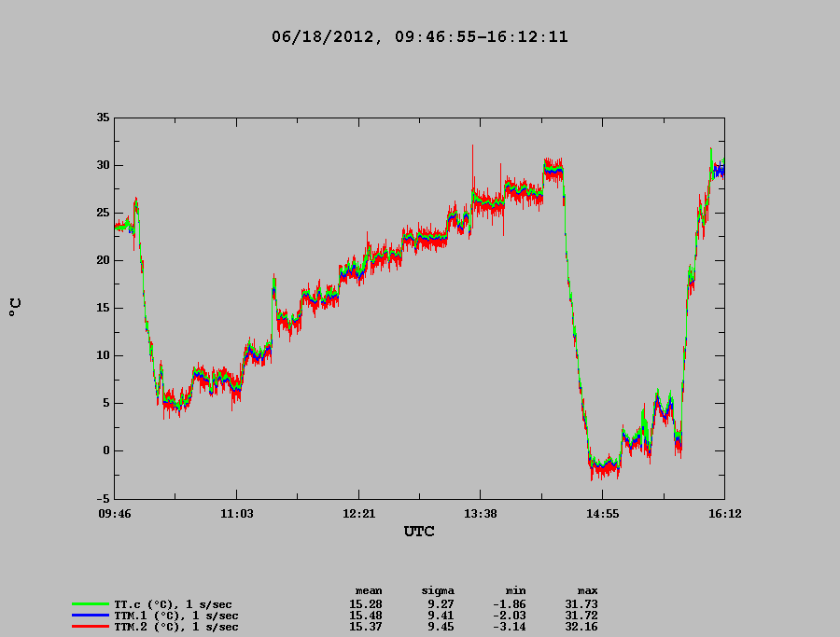Click the 16:12 x-axis tick label
The width and height of the screenshot is (840, 637).
coord(725,514)
